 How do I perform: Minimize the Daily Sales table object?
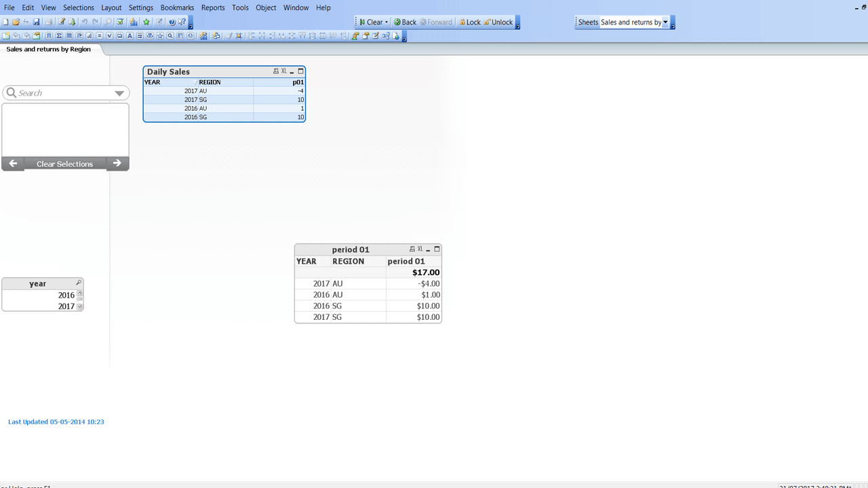click(292, 72)
